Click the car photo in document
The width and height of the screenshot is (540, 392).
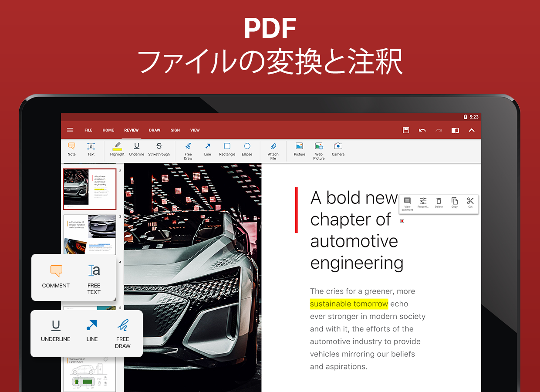[x=192, y=277]
